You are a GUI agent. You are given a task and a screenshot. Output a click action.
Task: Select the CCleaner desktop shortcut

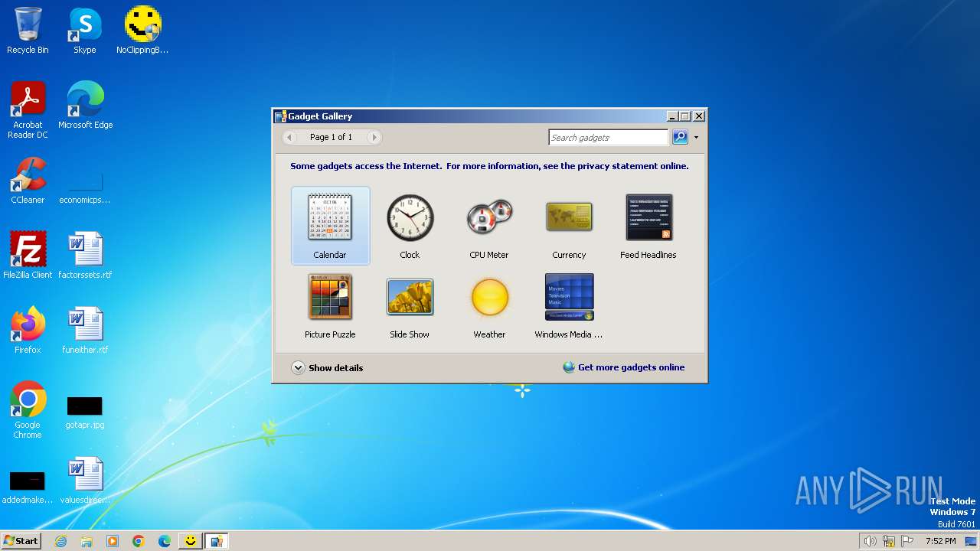tap(28, 181)
